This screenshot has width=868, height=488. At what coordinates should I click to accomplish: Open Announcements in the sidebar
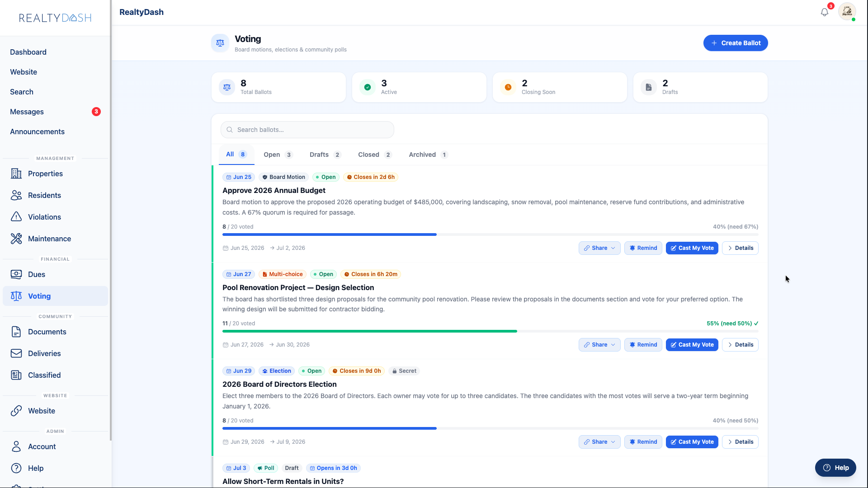pyautogui.click(x=37, y=131)
